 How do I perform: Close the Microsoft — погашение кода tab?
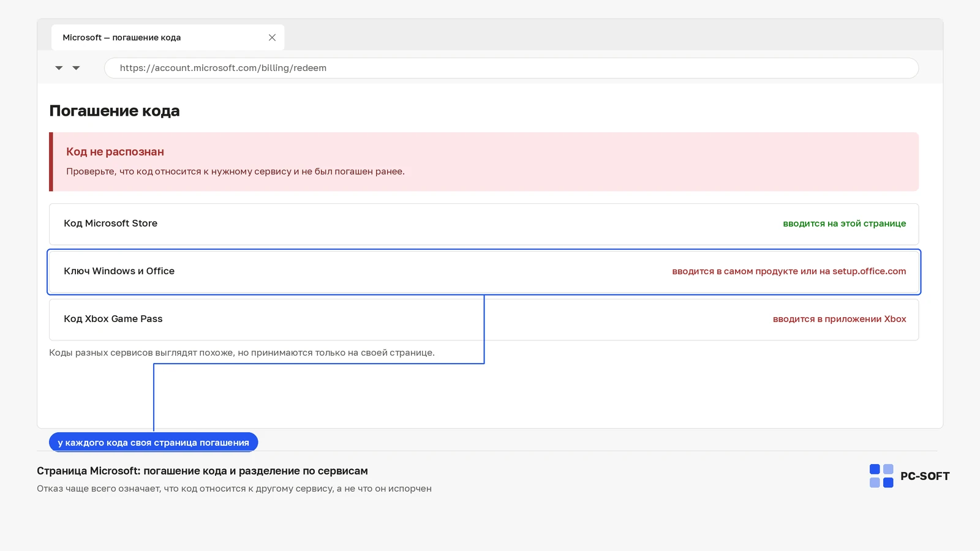pos(272,37)
